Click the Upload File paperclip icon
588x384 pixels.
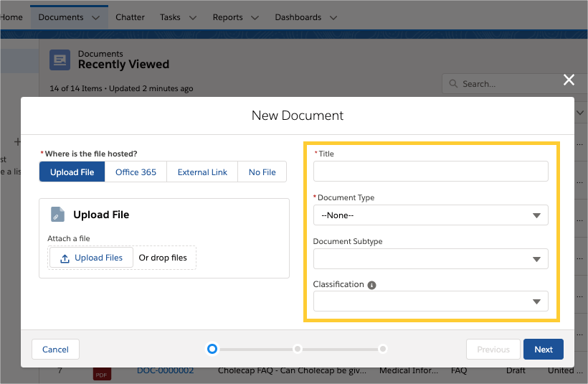point(57,215)
